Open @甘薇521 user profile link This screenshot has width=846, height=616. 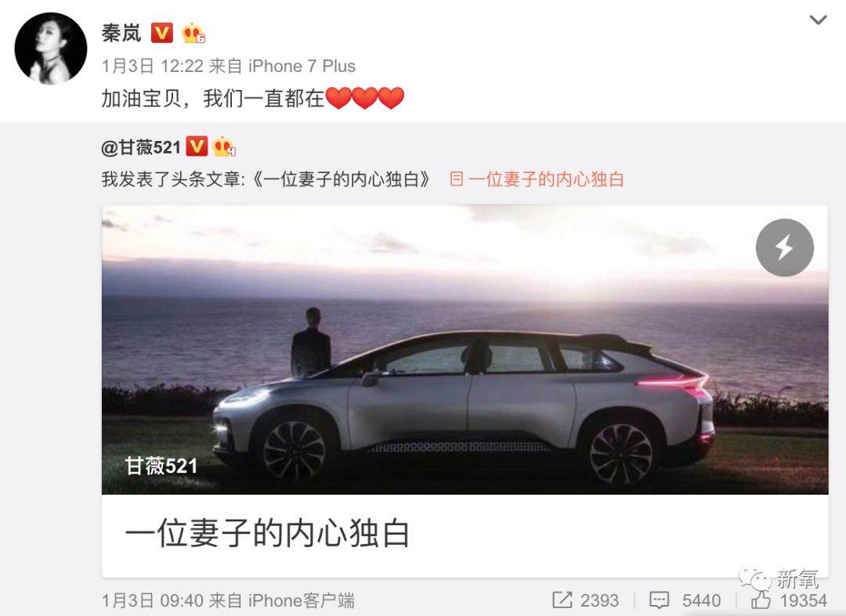point(141,147)
